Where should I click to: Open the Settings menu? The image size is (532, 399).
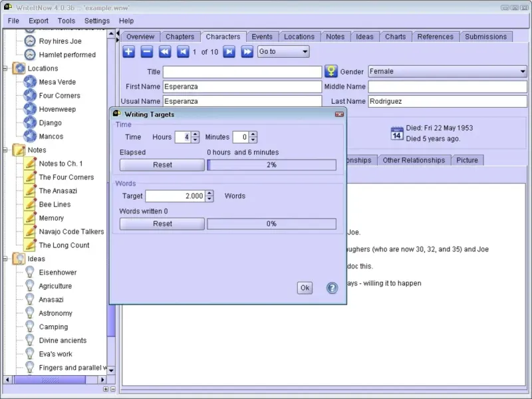(97, 21)
